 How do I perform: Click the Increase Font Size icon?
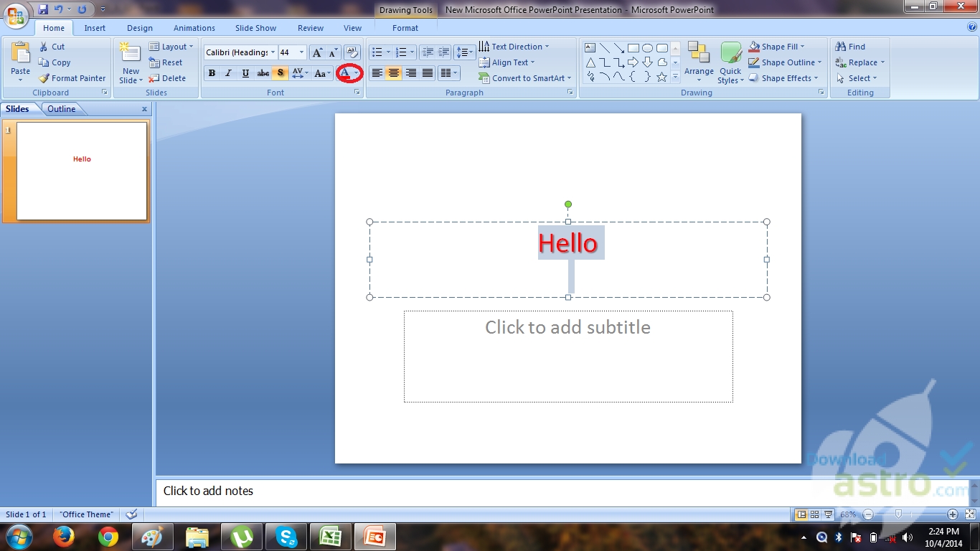pos(316,52)
